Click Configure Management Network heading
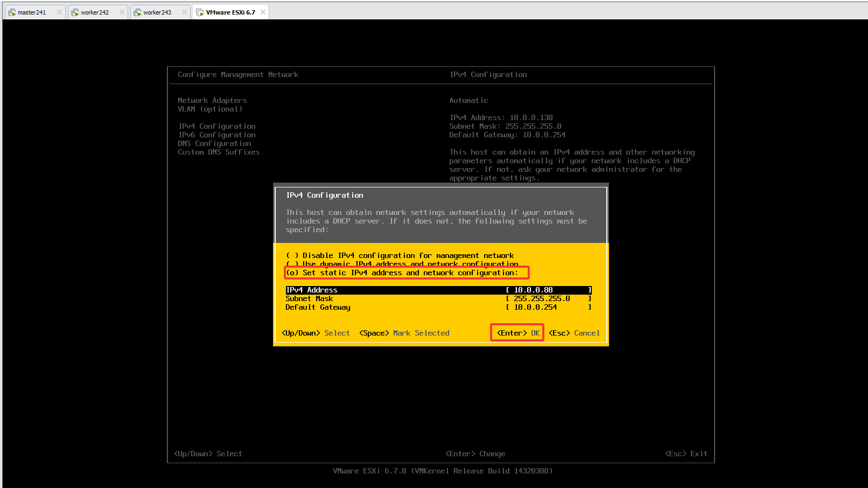Viewport: 868px width, 488px height. [x=238, y=74]
